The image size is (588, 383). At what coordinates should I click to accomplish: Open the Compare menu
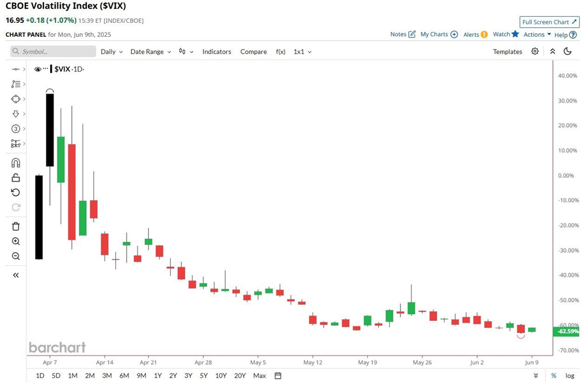pyautogui.click(x=253, y=52)
